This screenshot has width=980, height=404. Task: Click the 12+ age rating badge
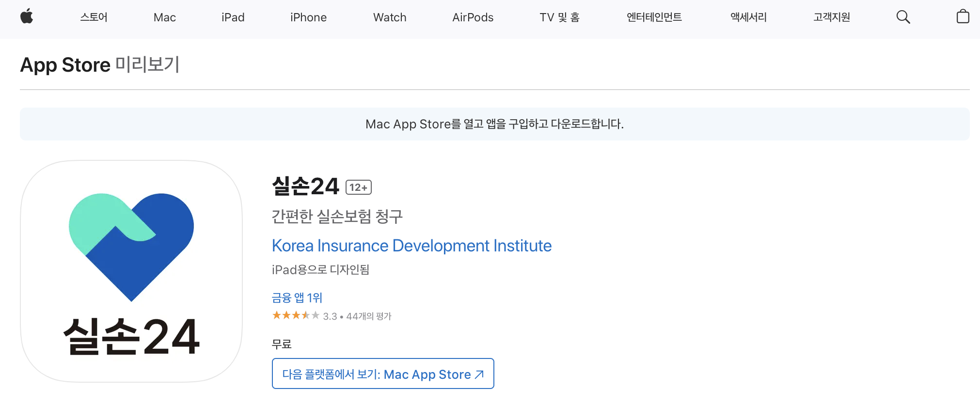point(358,187)
